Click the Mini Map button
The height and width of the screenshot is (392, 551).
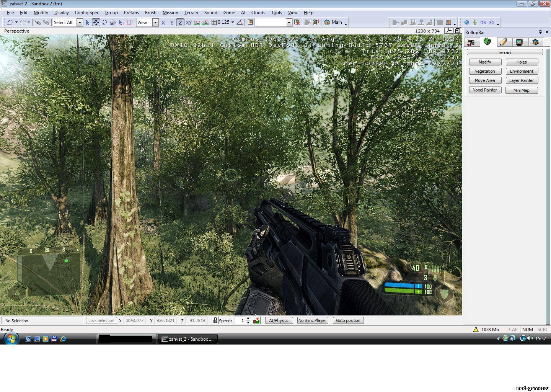click(x=522, y=90)
